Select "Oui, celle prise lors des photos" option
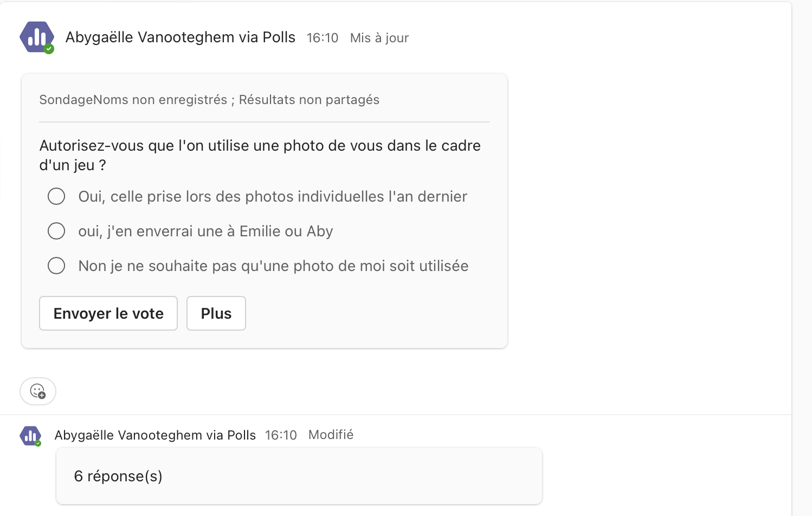This screenshot has height=516, width=812. click(56, 196)
